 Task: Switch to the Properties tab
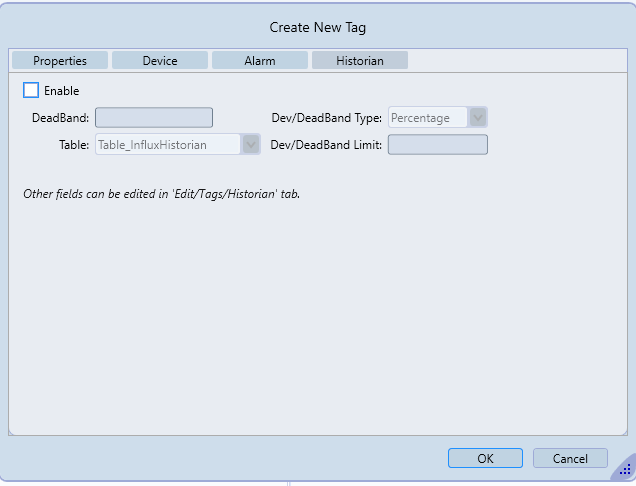[x=60, y=61]
